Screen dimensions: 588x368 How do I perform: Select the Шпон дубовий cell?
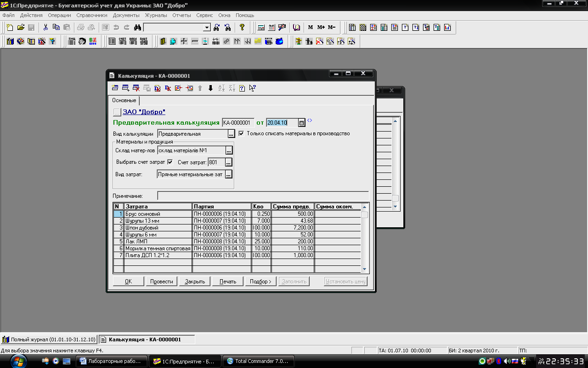[x=158, y=228]
